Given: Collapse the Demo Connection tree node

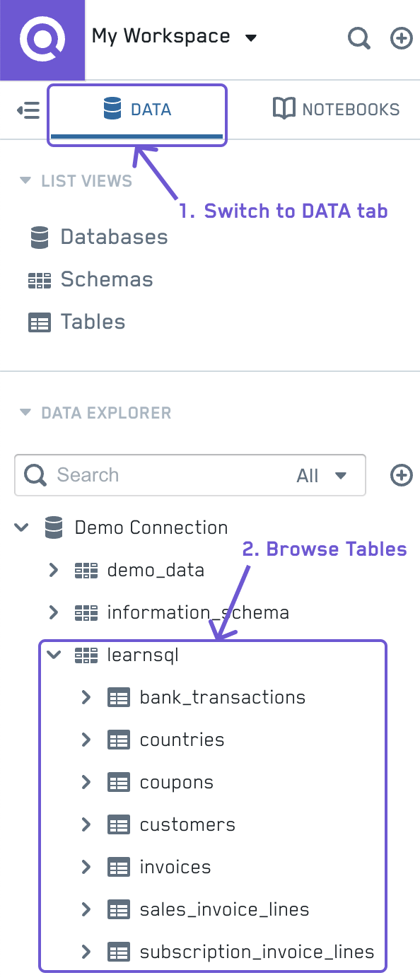Looking at the screenshot, I should tap(21, 527).
